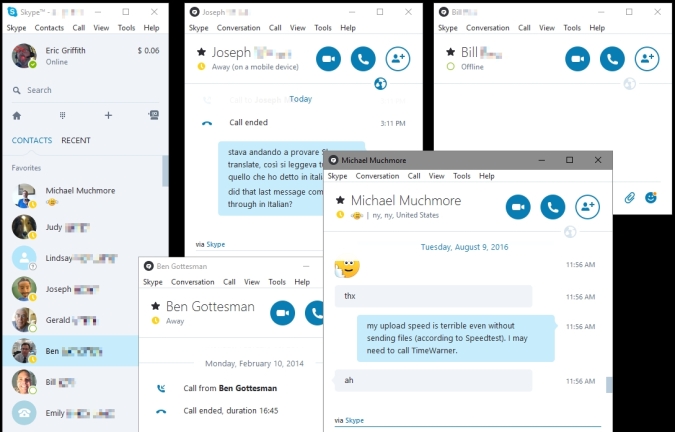Viewport: 675px width, 432px height.
Task: Click 'Tuesday, August 9, 2016' date header
Action: pyautogui.click(x=464, y=247)
